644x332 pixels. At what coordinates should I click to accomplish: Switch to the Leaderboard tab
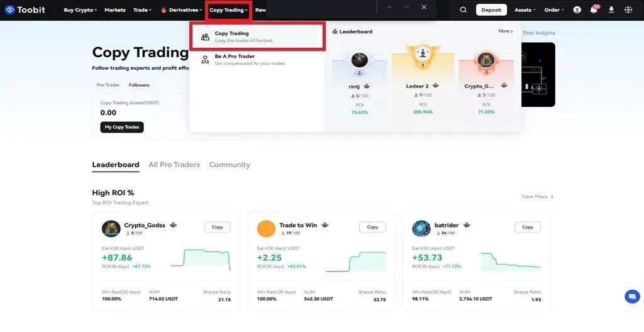click(x=116, y=165)
